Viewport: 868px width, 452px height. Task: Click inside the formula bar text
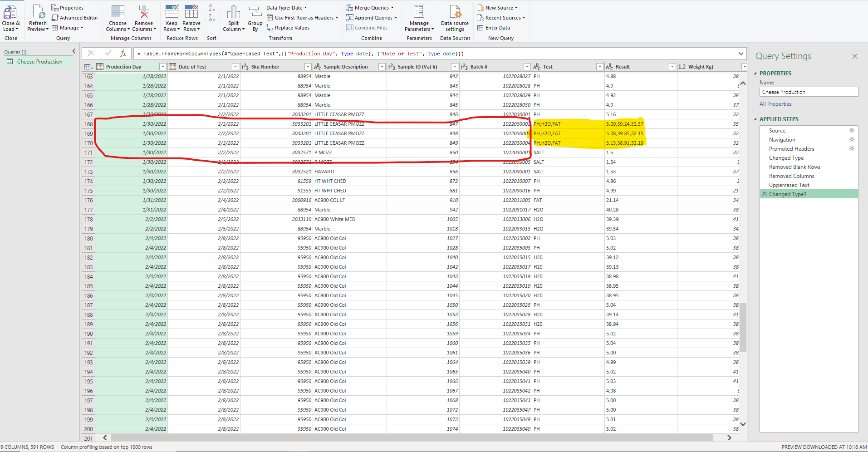(300, 54)
